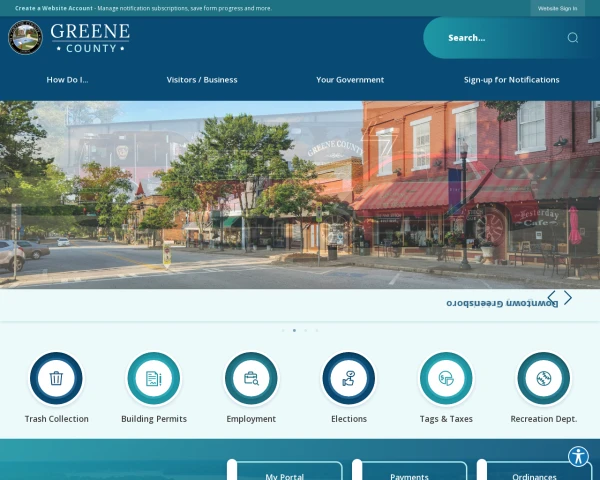Open the accessibility options icon

[x=578, y=456]
